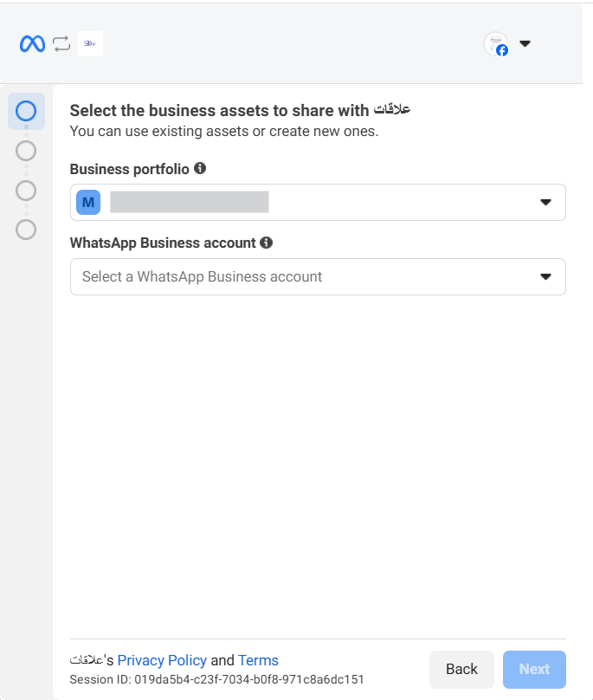Click the redacted business portfolio name field
Screen dimensions: 593x700
tap(189, 202)
